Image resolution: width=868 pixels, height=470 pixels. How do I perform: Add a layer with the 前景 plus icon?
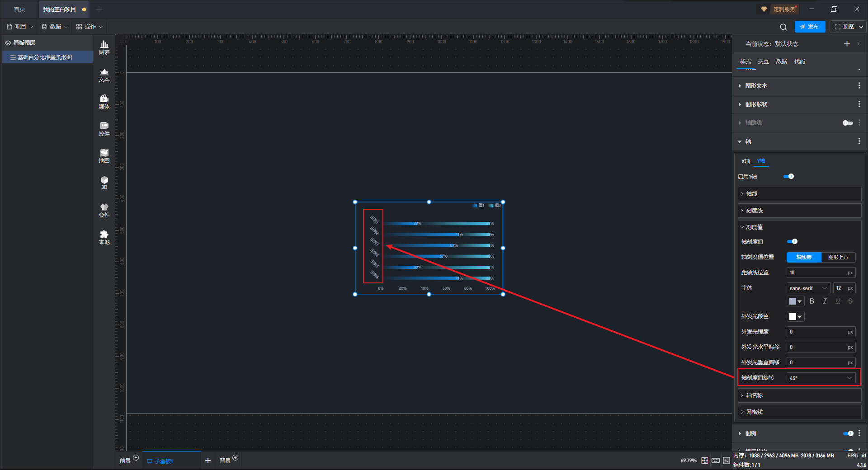136,458
